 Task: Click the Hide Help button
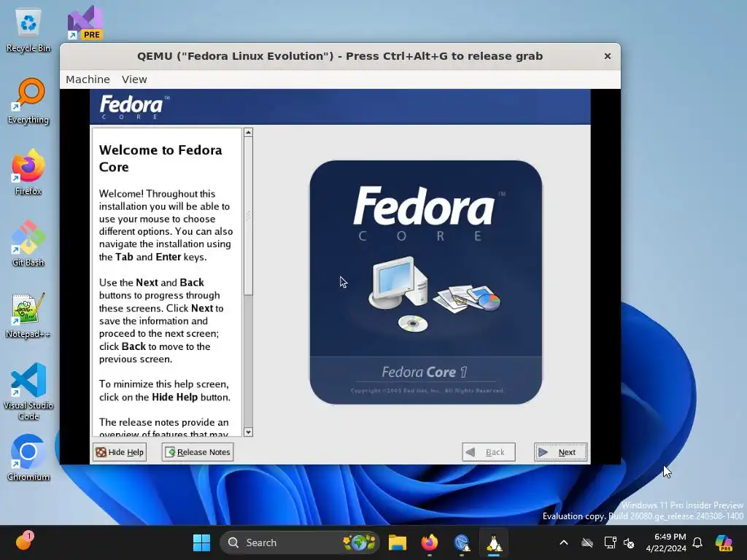coord(120,452)
